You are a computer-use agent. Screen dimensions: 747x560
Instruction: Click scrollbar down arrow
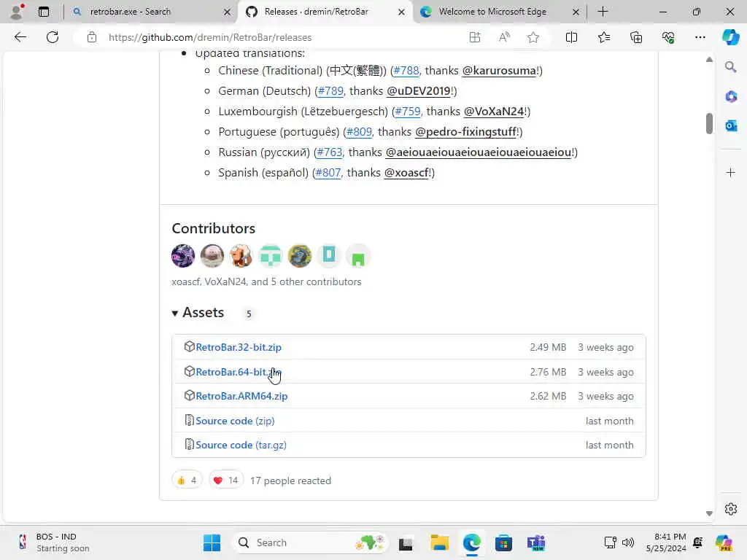709,513
